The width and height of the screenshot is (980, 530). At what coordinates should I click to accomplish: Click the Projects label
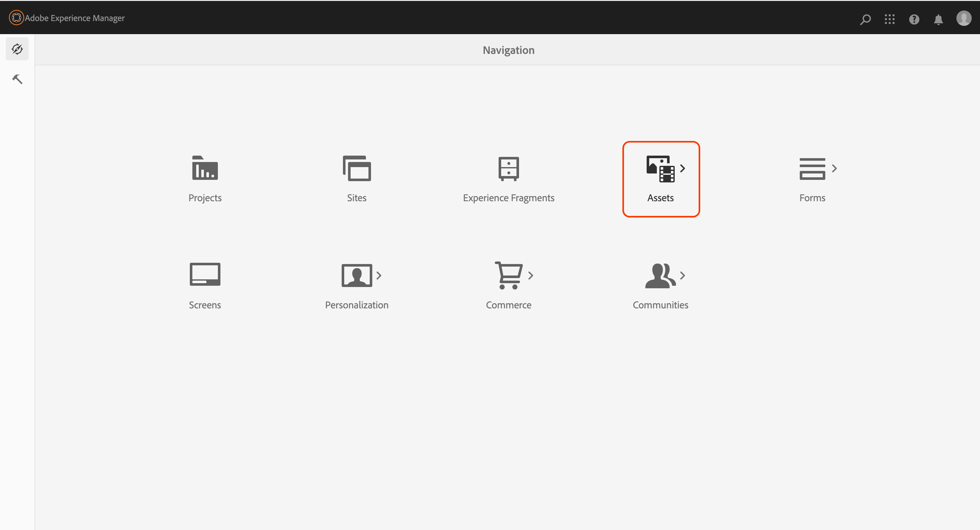pos(205,198)
